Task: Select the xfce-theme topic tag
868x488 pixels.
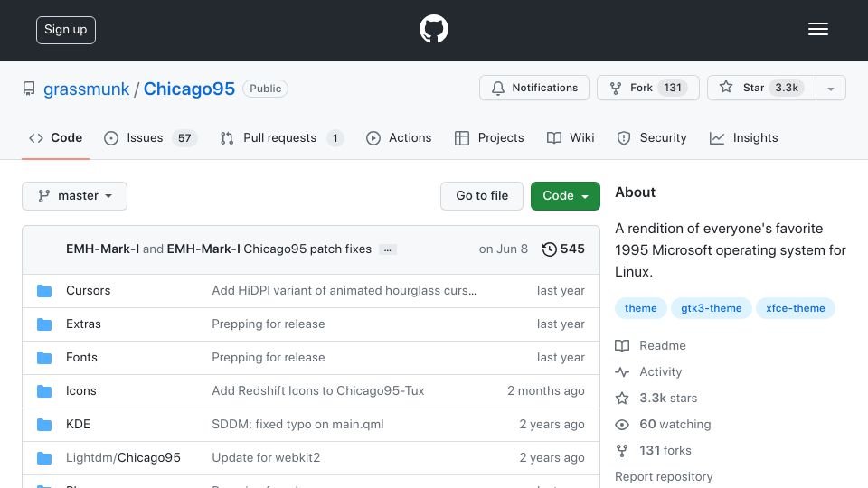Action: pos(796,308)
